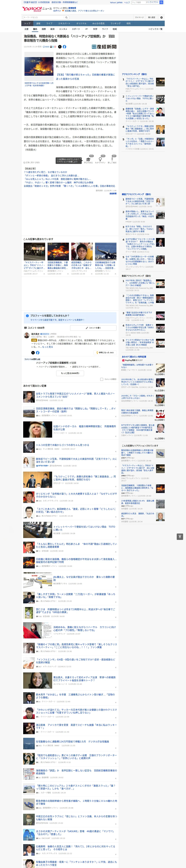
Task: React with 新しい視点 exclamation icon
Action: 112,159
